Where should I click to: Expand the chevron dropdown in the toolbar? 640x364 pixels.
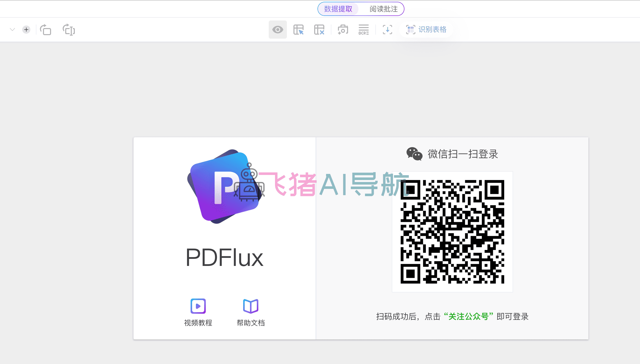12,30
